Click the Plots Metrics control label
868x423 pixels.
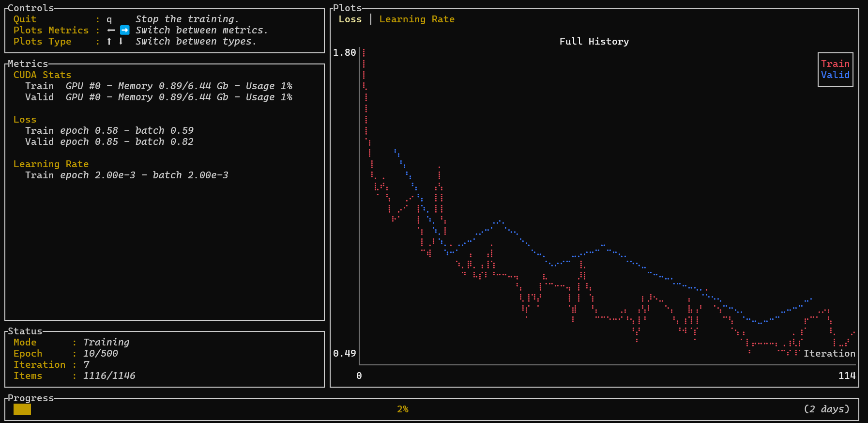(x=51, y=30)
